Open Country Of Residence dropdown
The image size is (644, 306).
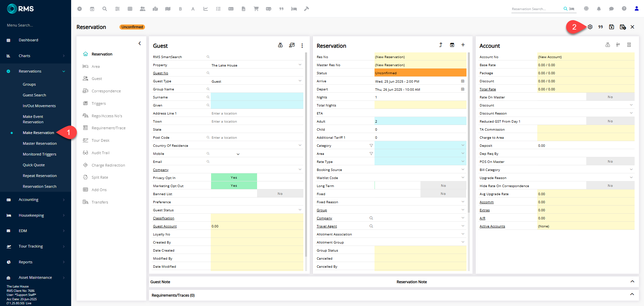point(257,145)
